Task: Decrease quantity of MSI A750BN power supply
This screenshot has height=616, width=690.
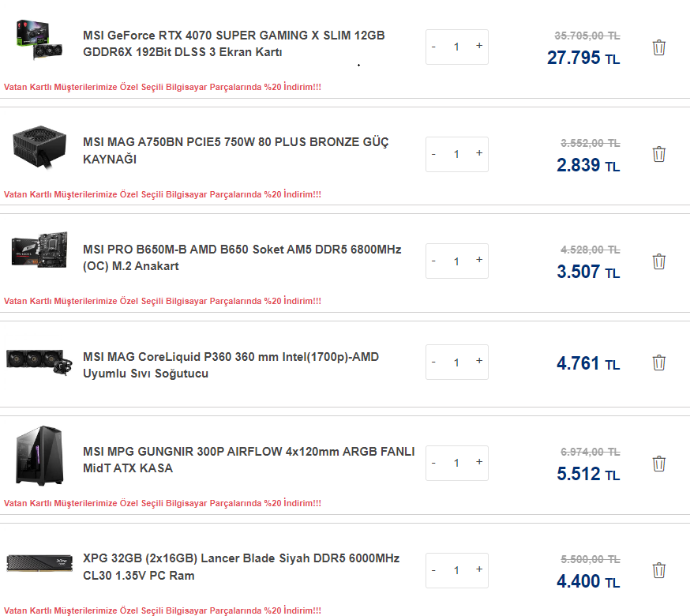Action: [x=433, y=154]
